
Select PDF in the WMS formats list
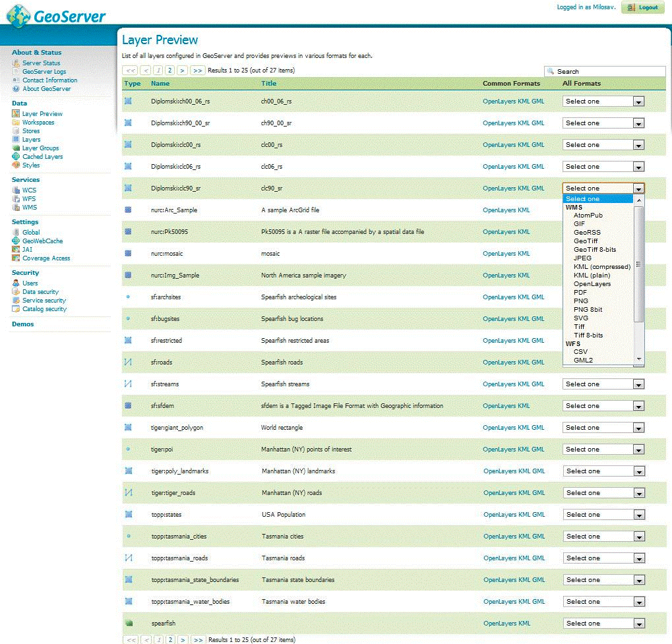tap(580, 292)
